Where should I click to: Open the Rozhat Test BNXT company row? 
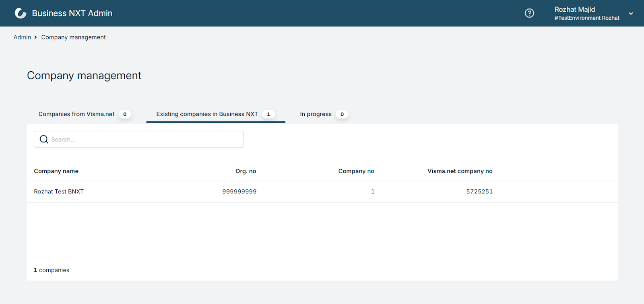pyautogui.click(x=322, y=192)
